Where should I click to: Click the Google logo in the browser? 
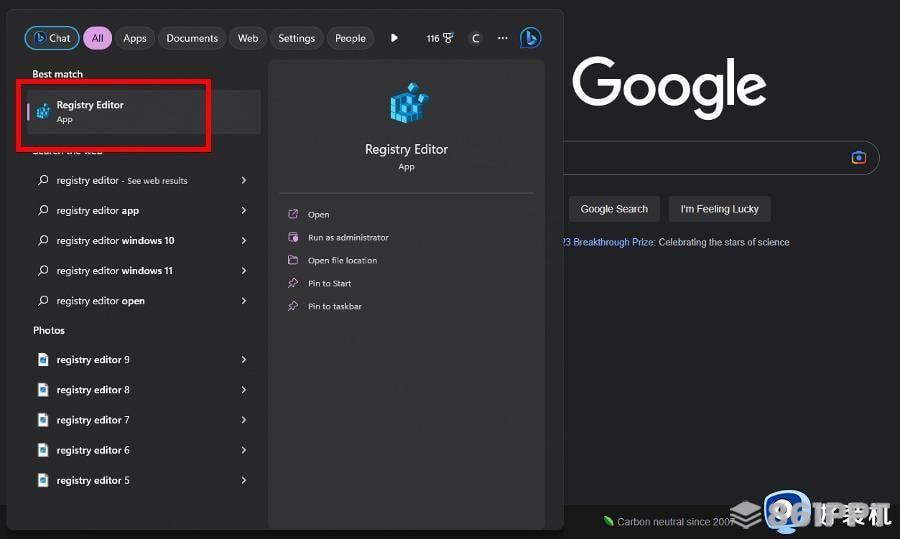pyautogui.click(x=669, y=87)
